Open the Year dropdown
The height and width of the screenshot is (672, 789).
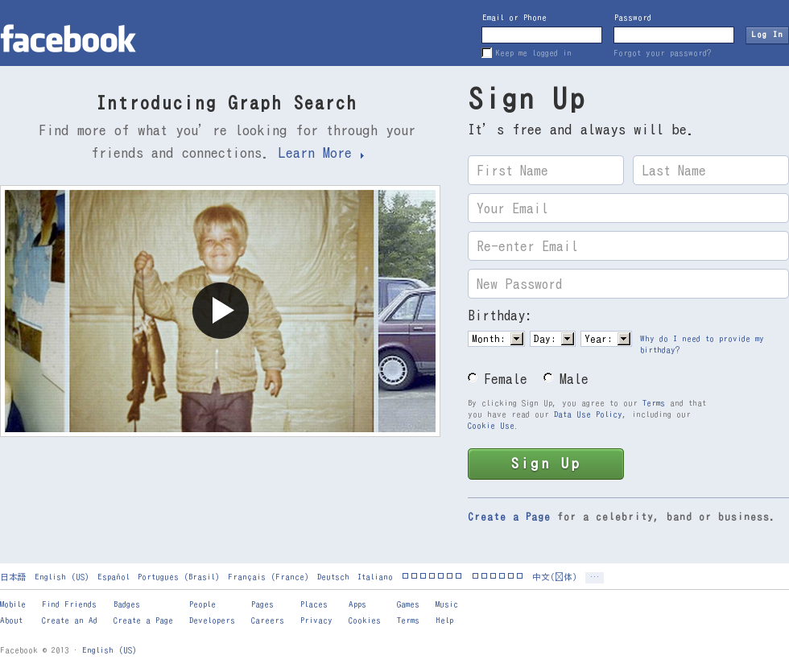click(605, 339)
